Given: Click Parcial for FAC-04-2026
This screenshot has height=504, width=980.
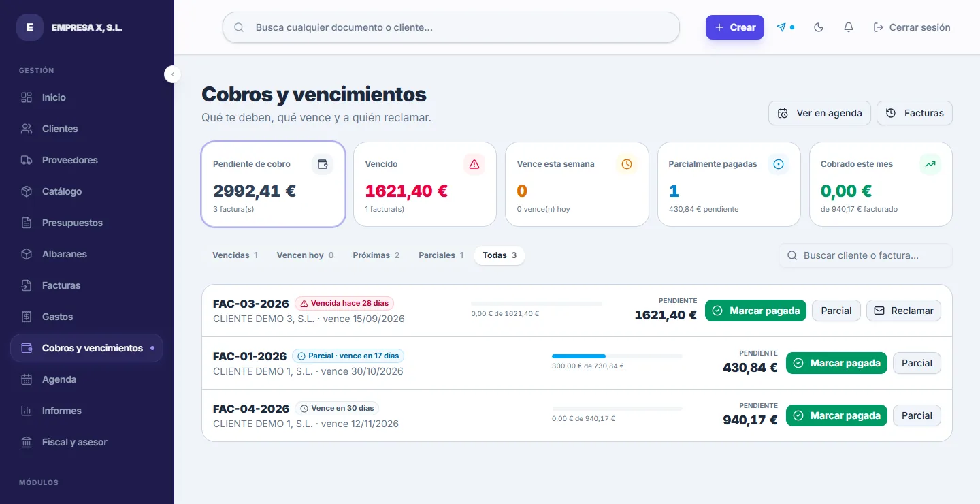Looking at the screenshot, I should (917, 415).
